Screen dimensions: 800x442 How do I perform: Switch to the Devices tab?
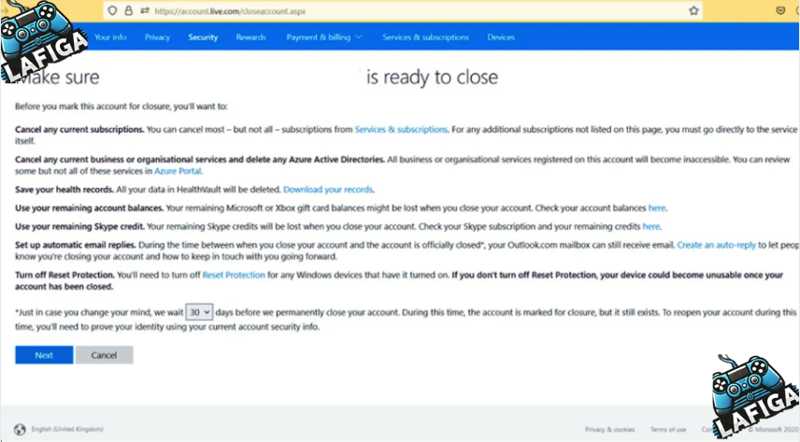point(501,37)
